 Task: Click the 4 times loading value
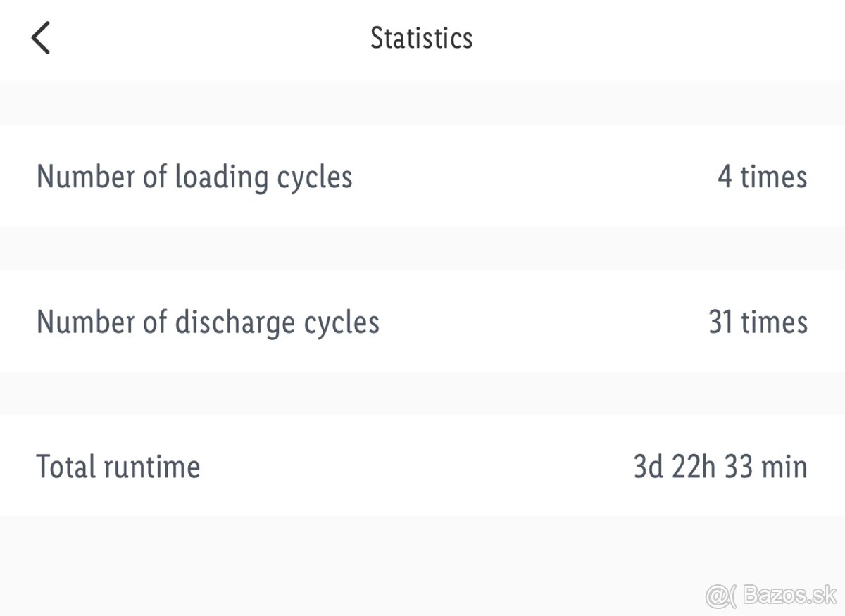click(x=762, y=177)
